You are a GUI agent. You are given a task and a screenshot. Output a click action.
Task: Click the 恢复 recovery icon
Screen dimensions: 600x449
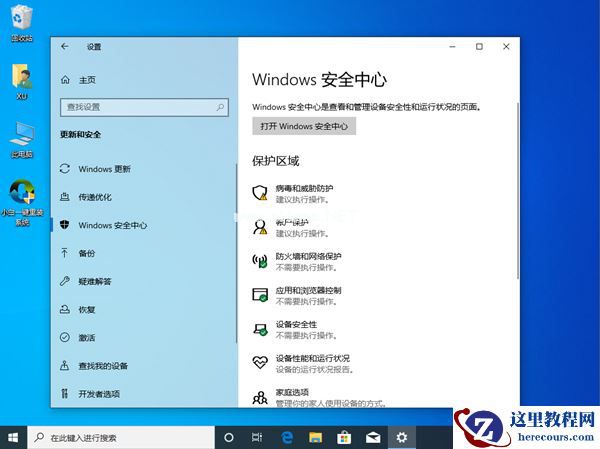pyautogui.click(x=65, y=309)
